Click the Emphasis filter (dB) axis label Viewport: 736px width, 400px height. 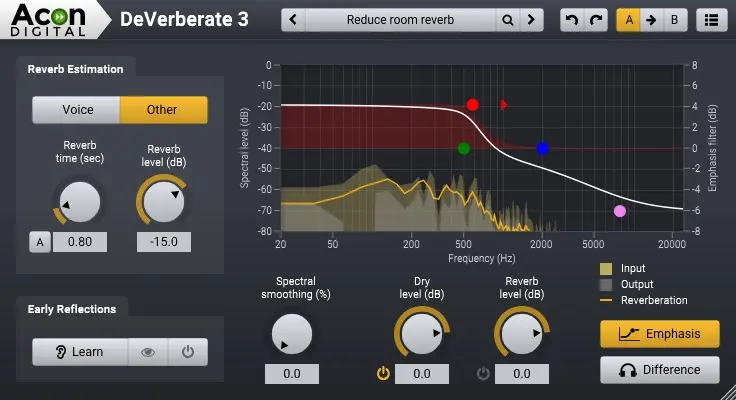pyautogui.click(x=713, y=148)
